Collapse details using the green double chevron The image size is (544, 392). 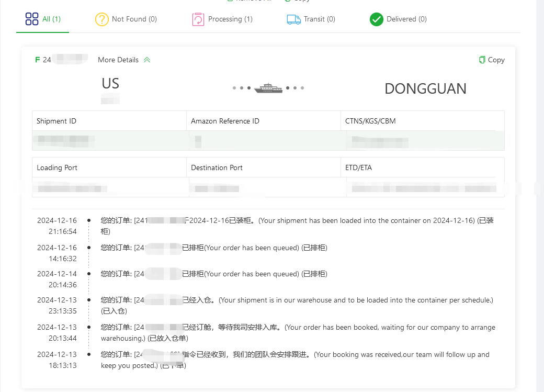coord(147,60)
